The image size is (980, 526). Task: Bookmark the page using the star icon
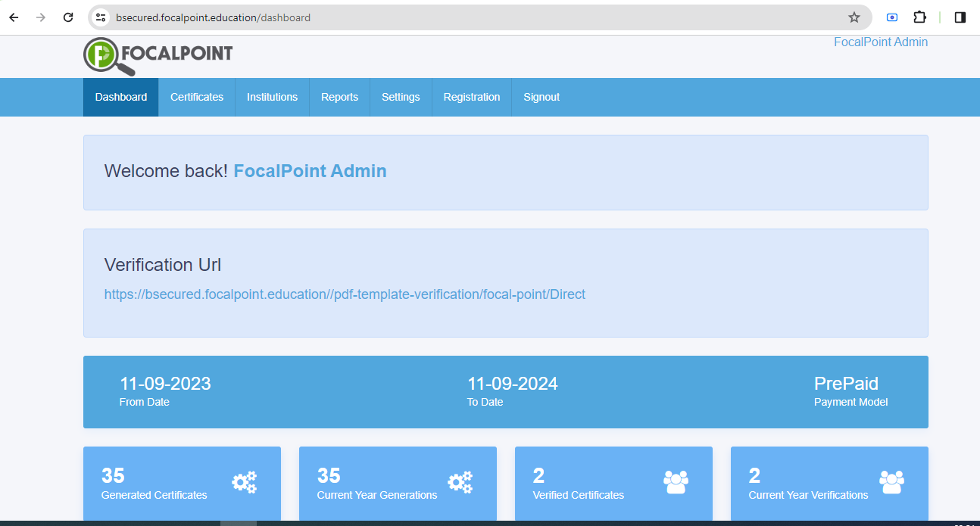854,17
